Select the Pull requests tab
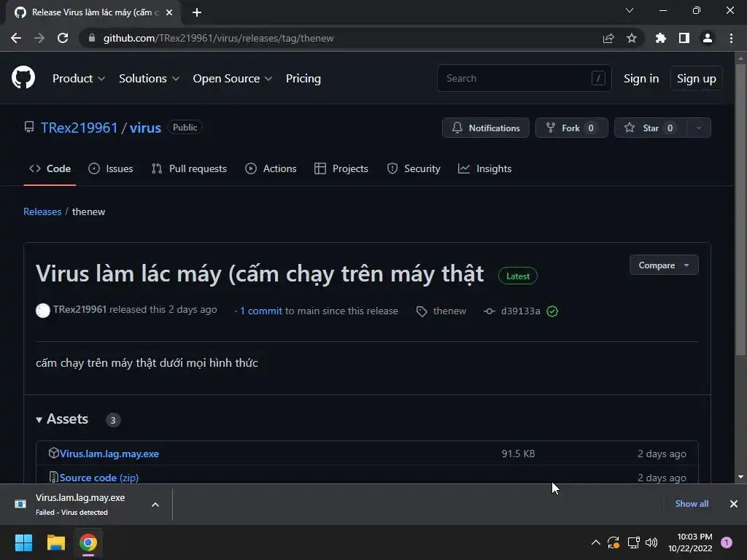The height and width of the screenshot is (560, 747). [189, 168]
